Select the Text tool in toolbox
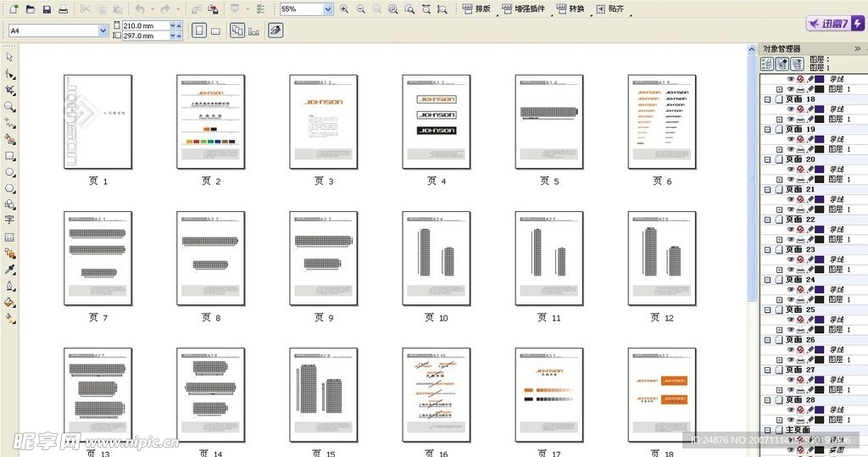This screenshot has width=868, height=457. click(9, 219)
